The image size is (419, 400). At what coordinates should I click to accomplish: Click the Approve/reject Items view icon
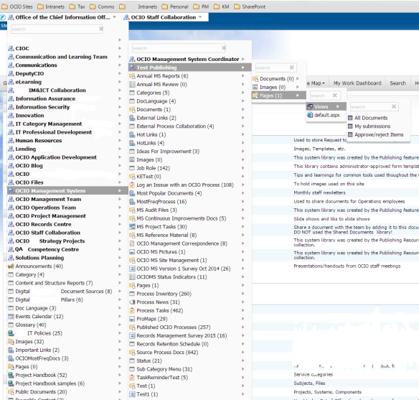(350, 135)
